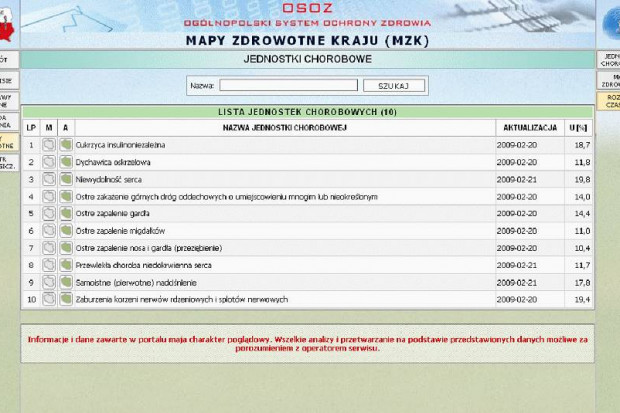Select the A green map icon for Niewydolność serca
Viewport: 620px width, 413px height.
click(66, 179)
